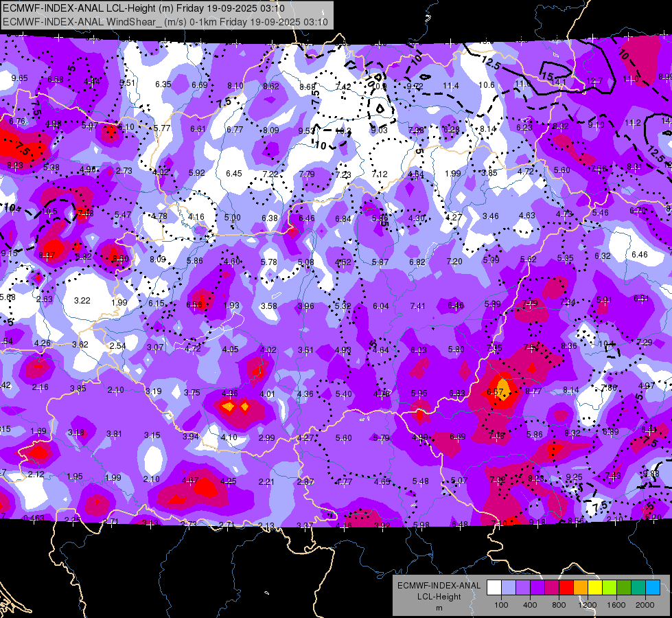The height and width of the screenshot is (618, 672).
Task: Click the wind shear value 7.41
Action: (418, 306)
